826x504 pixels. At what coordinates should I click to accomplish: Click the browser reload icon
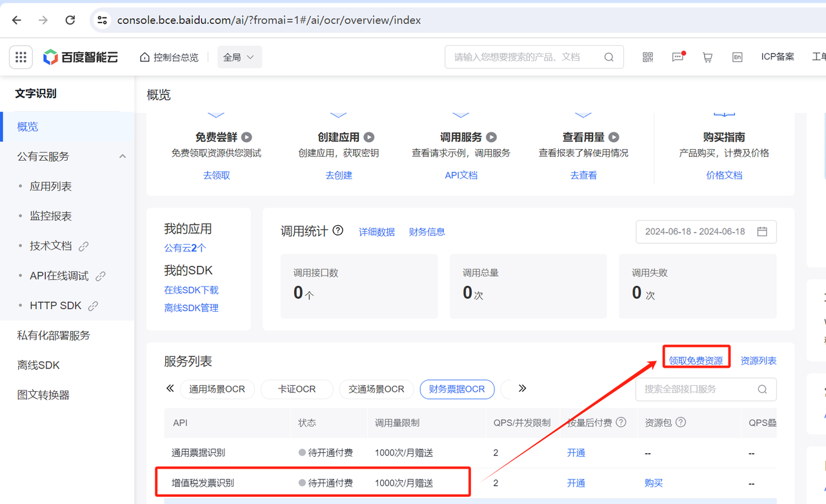pyautogui.click(x=70, y=20)
